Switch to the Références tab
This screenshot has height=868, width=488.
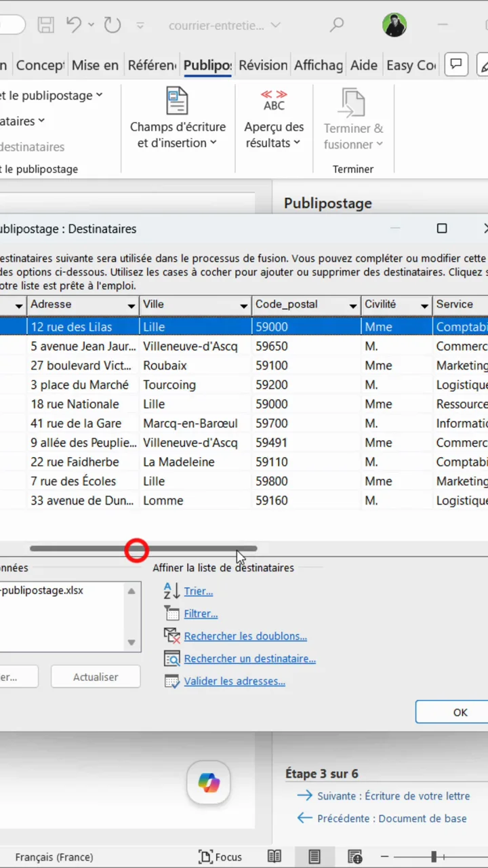point(152,65)
